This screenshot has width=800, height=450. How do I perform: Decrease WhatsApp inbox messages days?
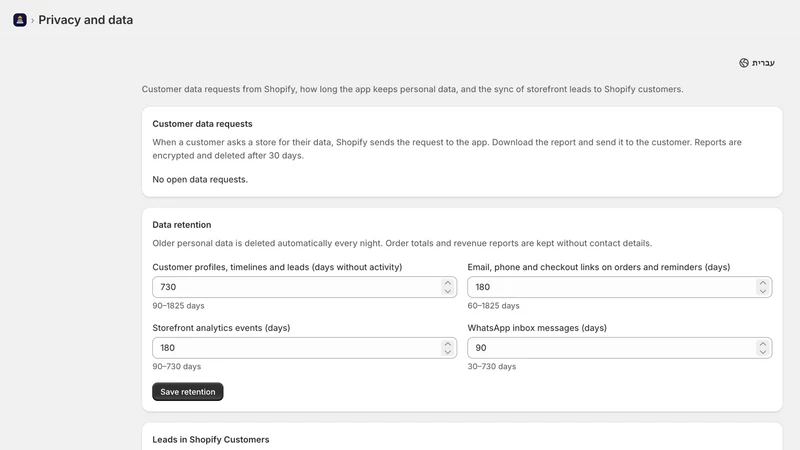pos(763,352)
